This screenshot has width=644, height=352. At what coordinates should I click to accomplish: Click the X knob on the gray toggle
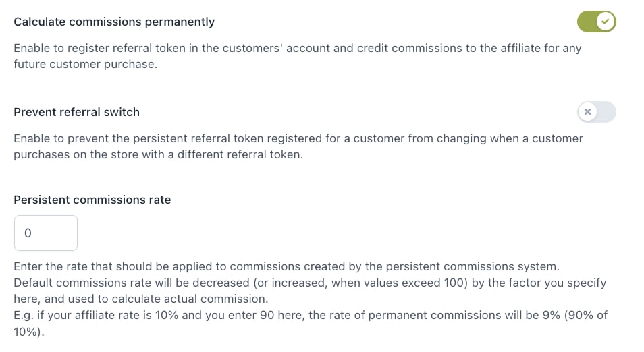588,111
